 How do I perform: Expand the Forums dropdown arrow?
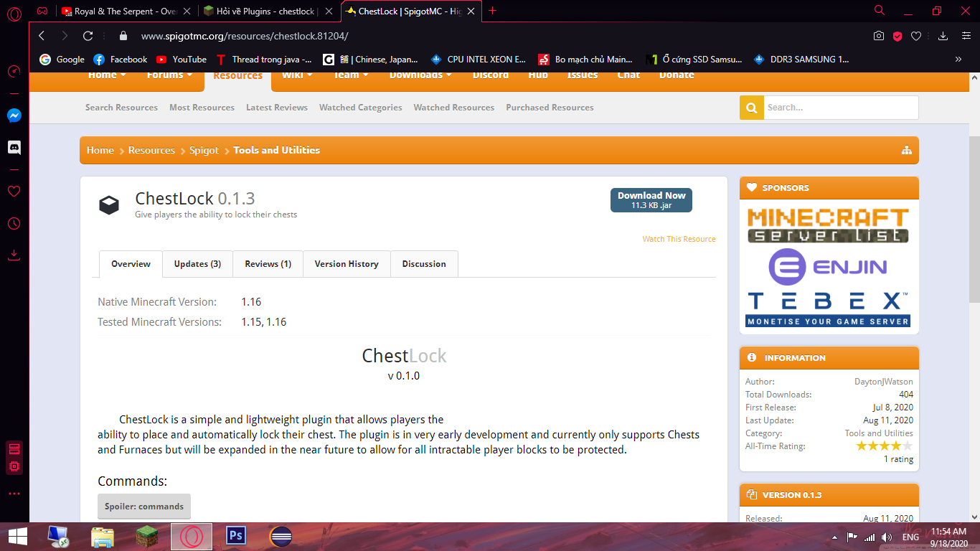[x=189, y=75]
